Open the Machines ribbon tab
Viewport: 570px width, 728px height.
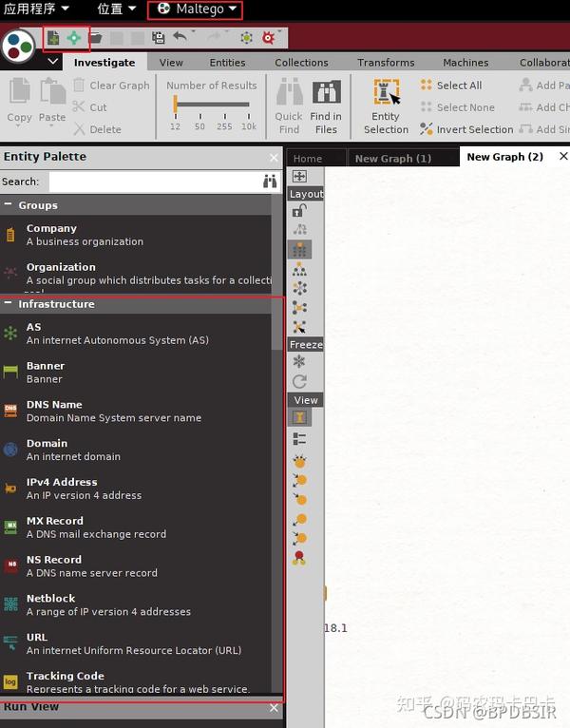(x=465, y=62)
